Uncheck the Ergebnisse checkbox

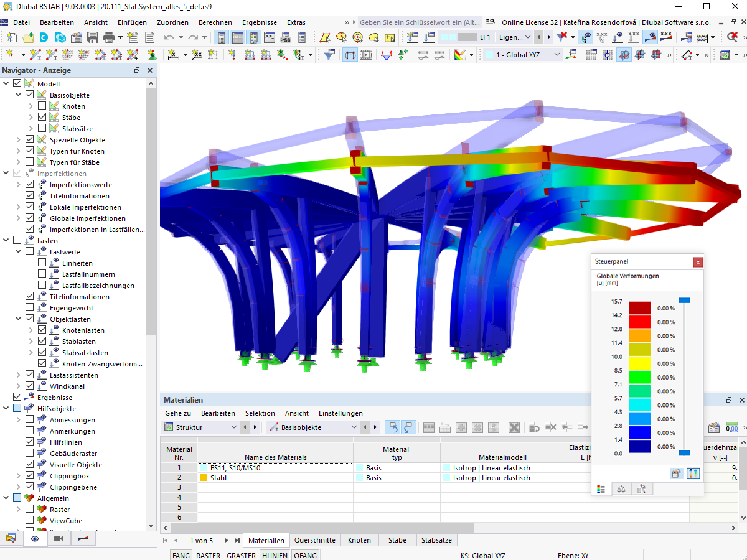tap(17, 397)
